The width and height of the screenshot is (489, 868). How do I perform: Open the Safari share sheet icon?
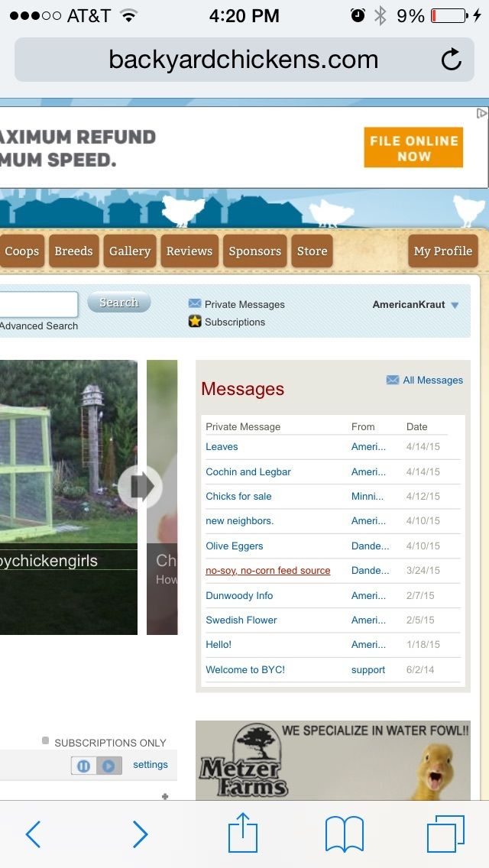coord(243,832)
